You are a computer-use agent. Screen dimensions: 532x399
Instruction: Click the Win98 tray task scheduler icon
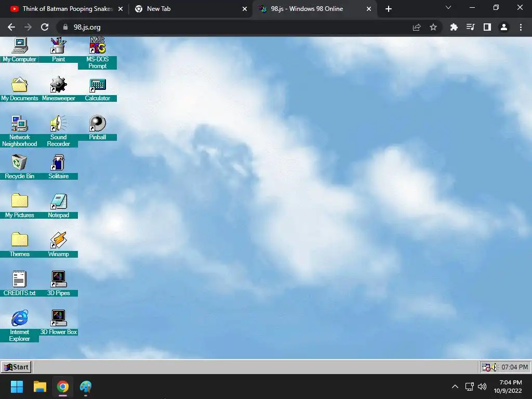pyautogui.click(x=486, y=367)
